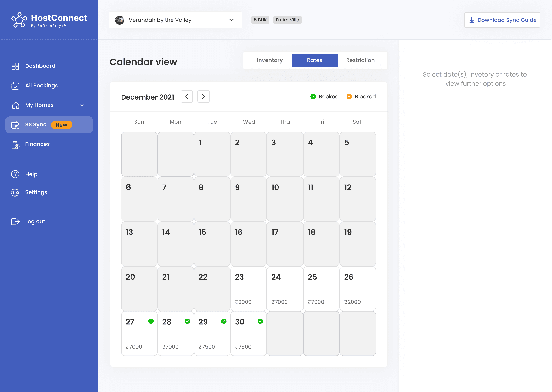The height and width of the screenshot is (392, 552).
Task: Open the Verandah by the Valley dropdown
Action: pyautogui.click(x=175, y=20)
